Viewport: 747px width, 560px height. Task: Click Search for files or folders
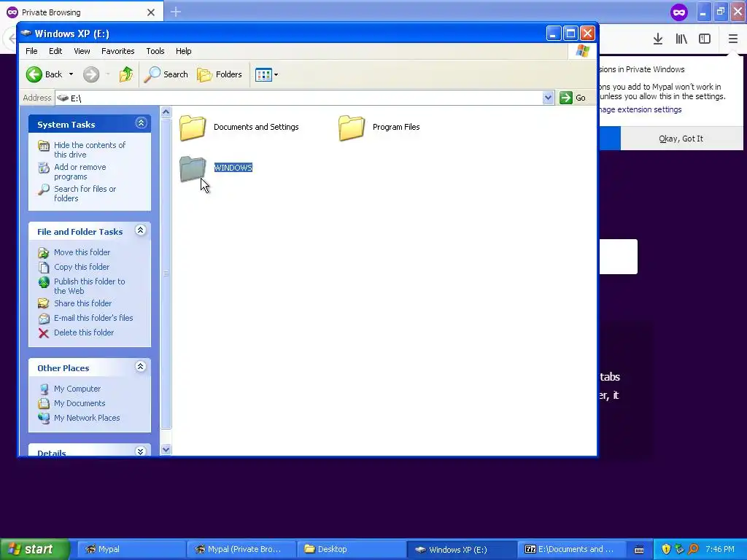tap(85, 193)
